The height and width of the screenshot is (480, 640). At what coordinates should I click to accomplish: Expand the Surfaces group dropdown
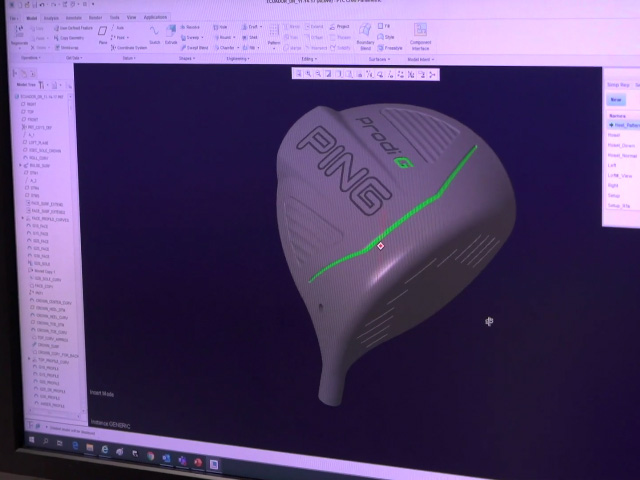pos(379,59)
